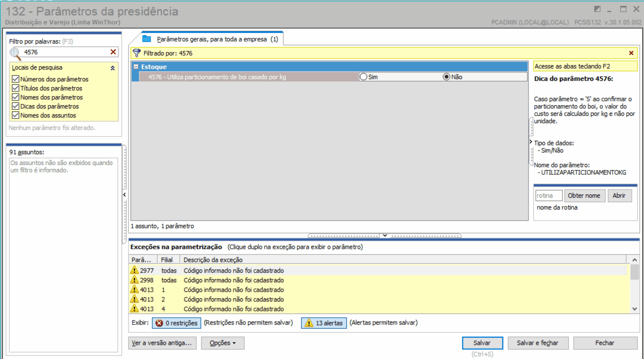Close the yellow 'Filtrado por: 4576' bar
The width and height of the screenshot is (644, 359).
[x=631, y=53]
